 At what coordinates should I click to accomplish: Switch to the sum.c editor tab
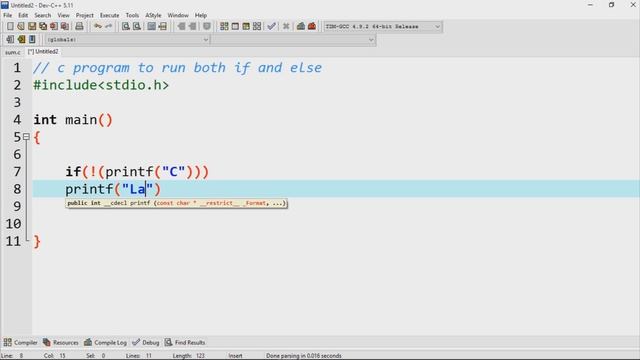13,52
